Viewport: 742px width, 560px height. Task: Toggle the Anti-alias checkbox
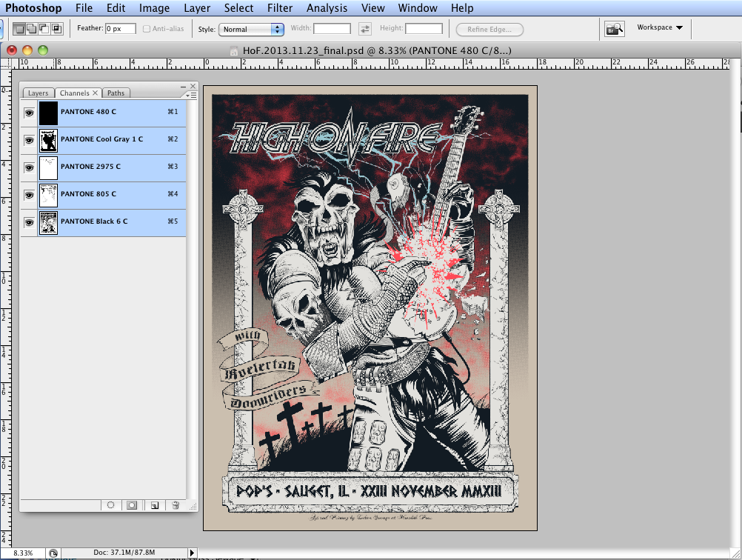tap(147, 29)
